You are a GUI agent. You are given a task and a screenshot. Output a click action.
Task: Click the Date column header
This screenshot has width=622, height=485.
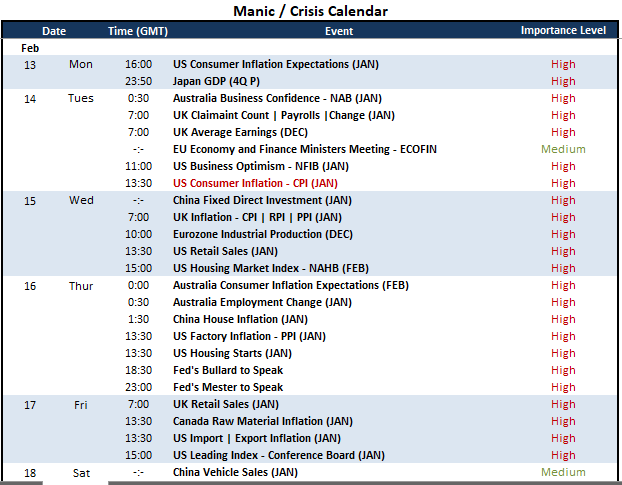click(x=54, y=31)
